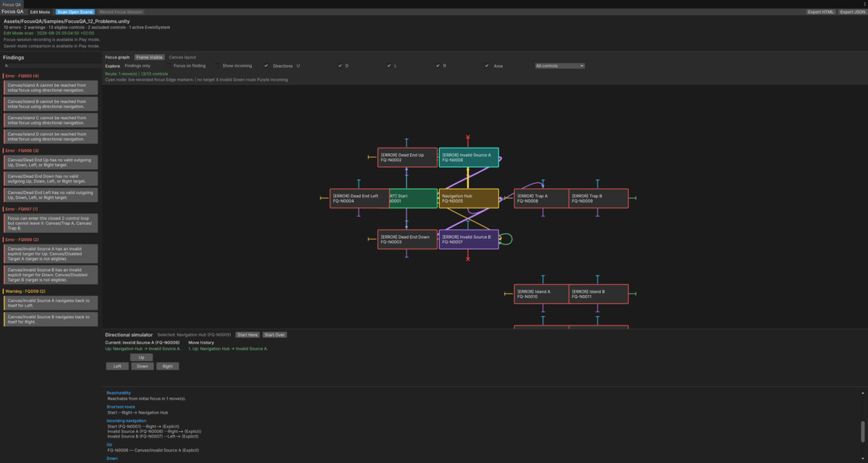This screenshot has height=463, width=868.
Task: Select the Trap A node
Action: [x=541, y=198]
